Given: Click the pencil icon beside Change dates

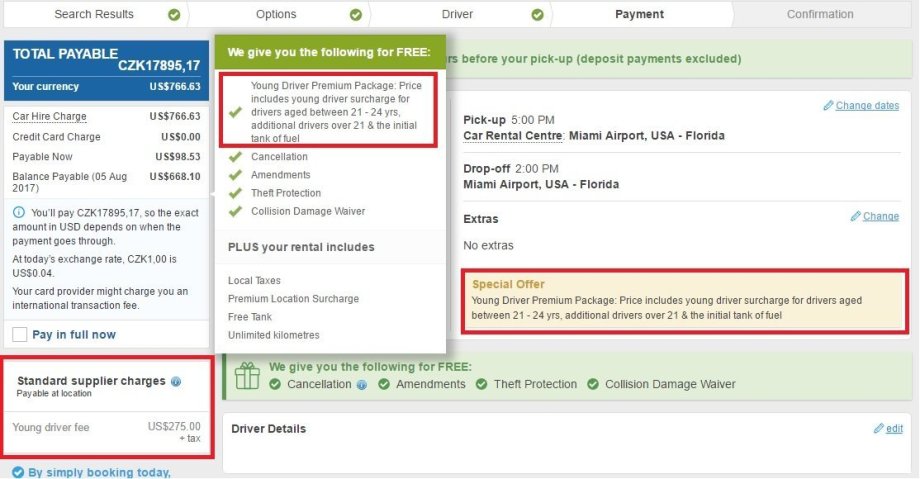Looking at the screenshot, I should [x=828, y=105].
